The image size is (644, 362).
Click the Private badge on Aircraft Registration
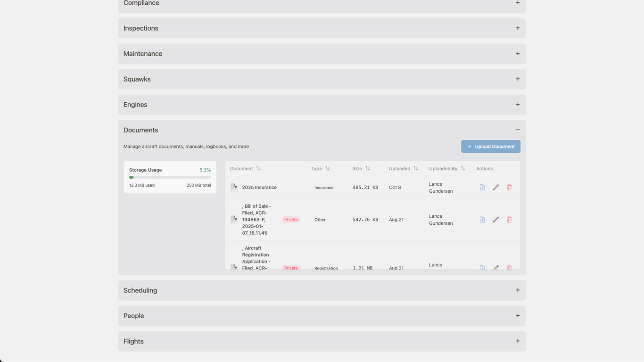(291, 267)
